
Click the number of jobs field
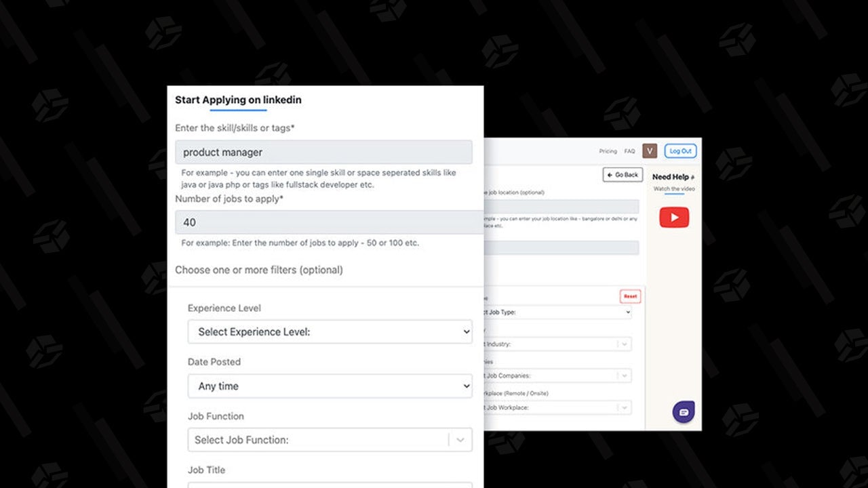tap(330, 222)
